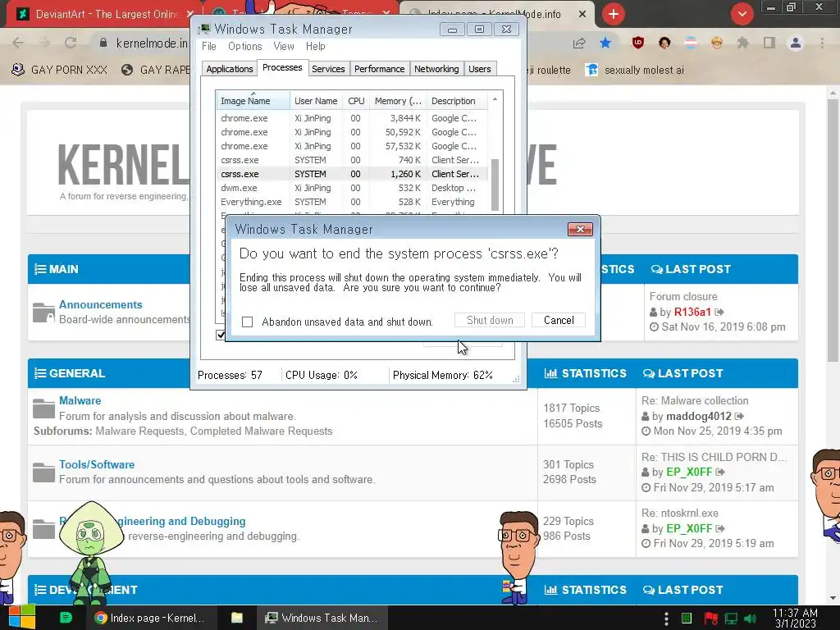Click the red flag tray icon

click(710, 619)
